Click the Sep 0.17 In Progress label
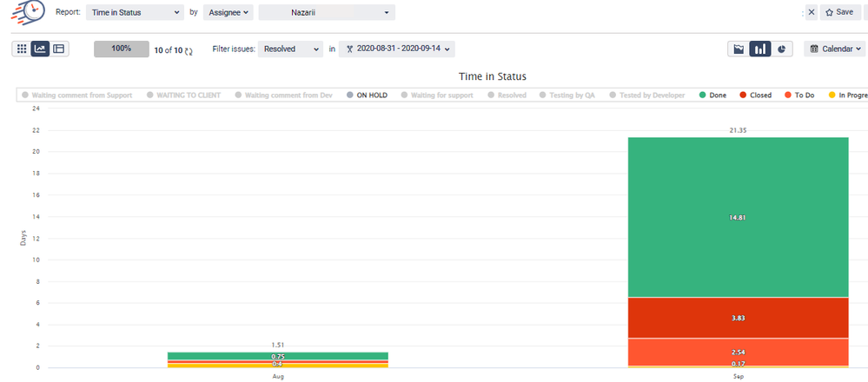 click(x=738, y=364)
